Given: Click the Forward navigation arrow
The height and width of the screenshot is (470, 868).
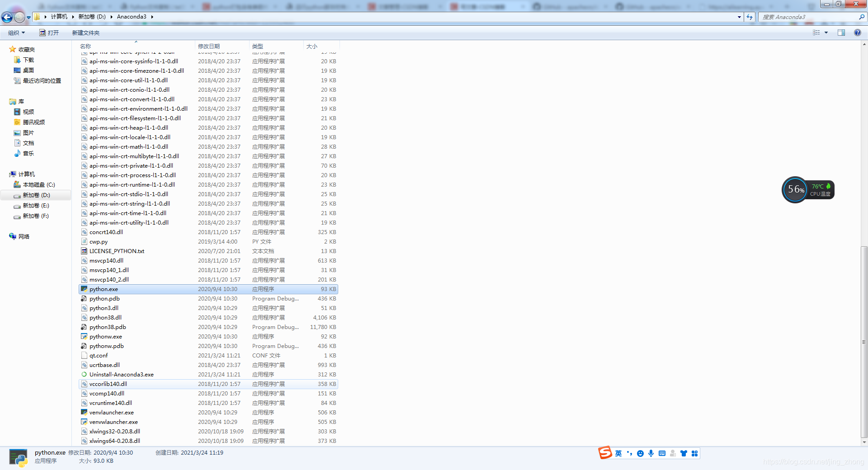Looking at the screenshot, I should (x=19, y=17).
